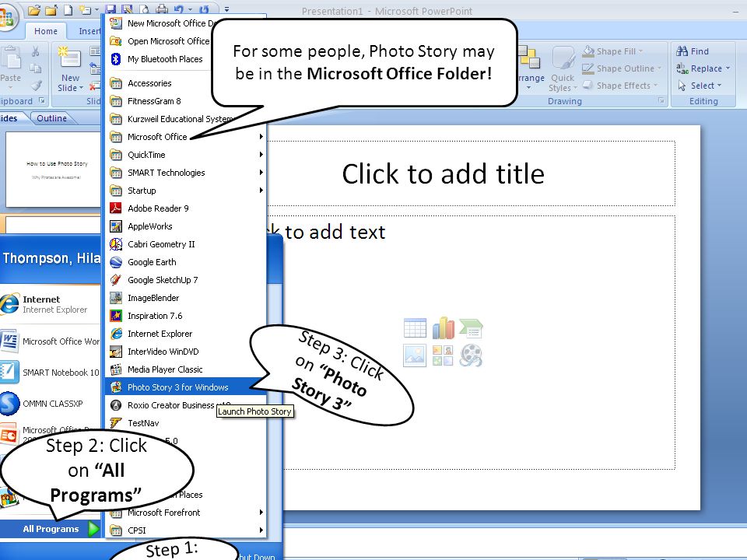747x560 pixels.
Task: Expand the CPSI submenu
Action: tap(185, 530)
